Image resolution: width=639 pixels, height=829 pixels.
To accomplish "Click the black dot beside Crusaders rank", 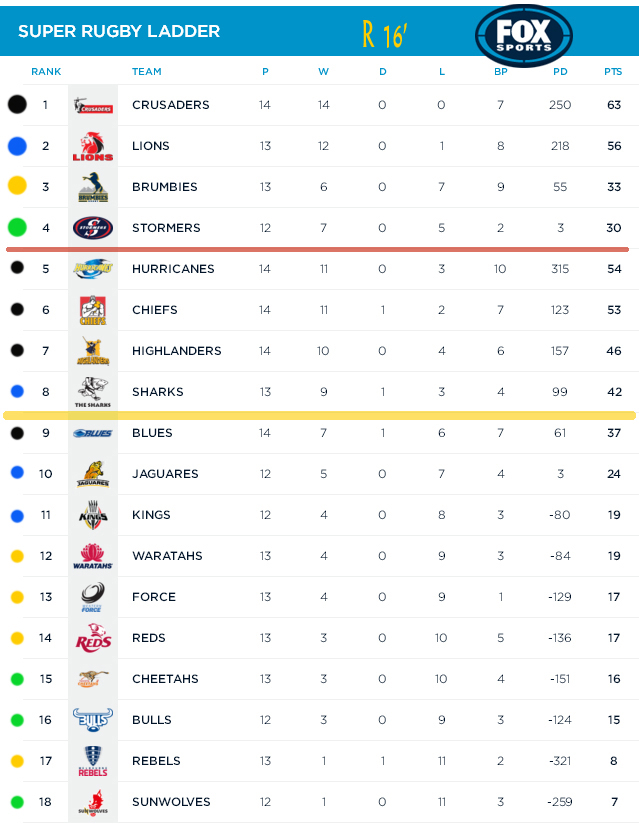I will click(x=16, y=104).
